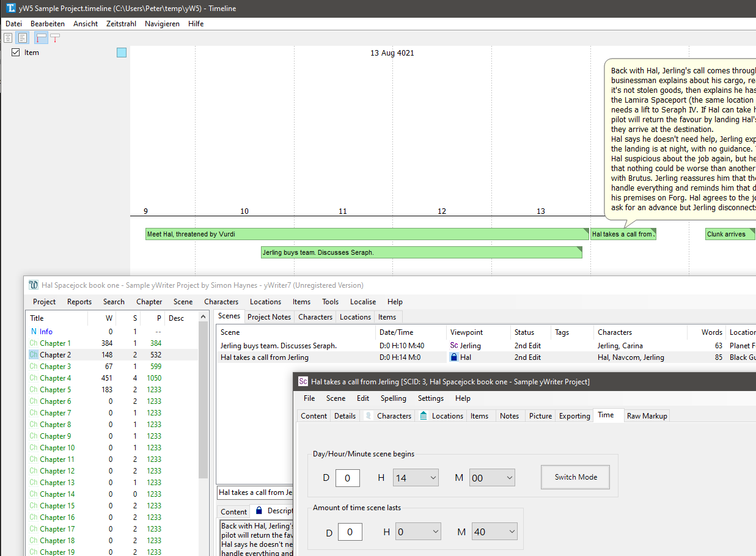Open the Navigieren menu in Timeline

pos(162,24)
